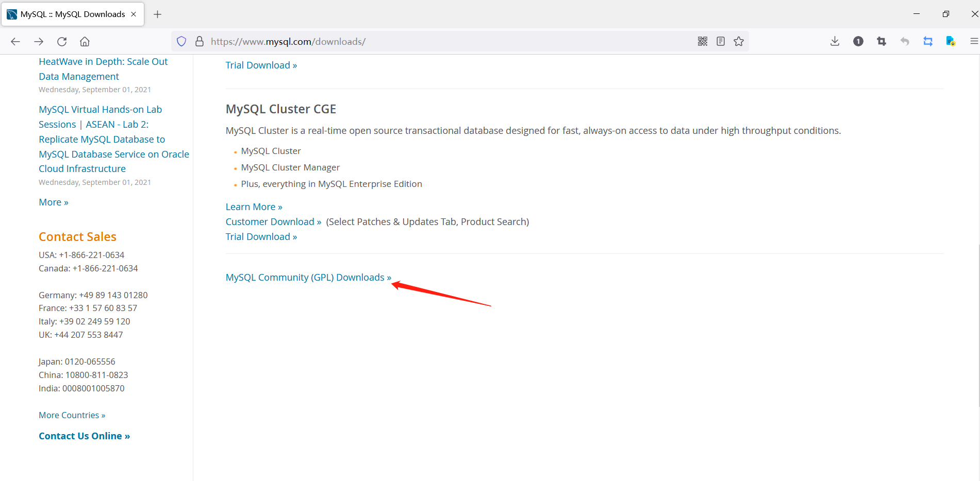
Task: Click 'Plus, everything in MySQL Enterprise Edition'
Action: coord(331,184)
